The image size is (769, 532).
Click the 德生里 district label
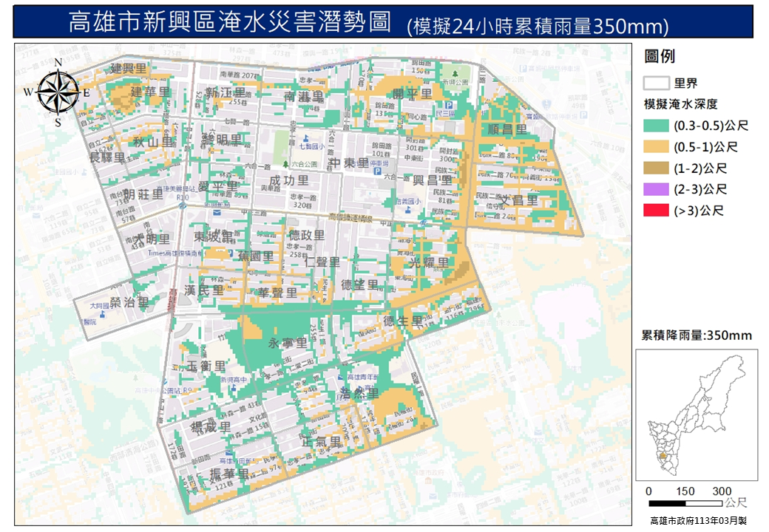click(403, 321)
